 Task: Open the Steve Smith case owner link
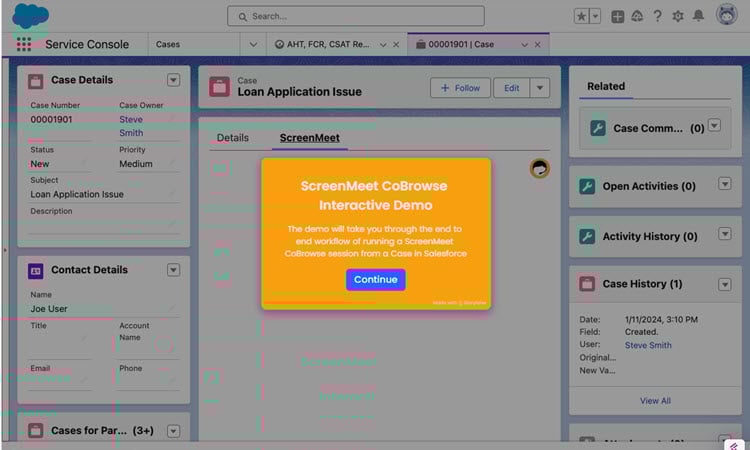coord(131,126)
